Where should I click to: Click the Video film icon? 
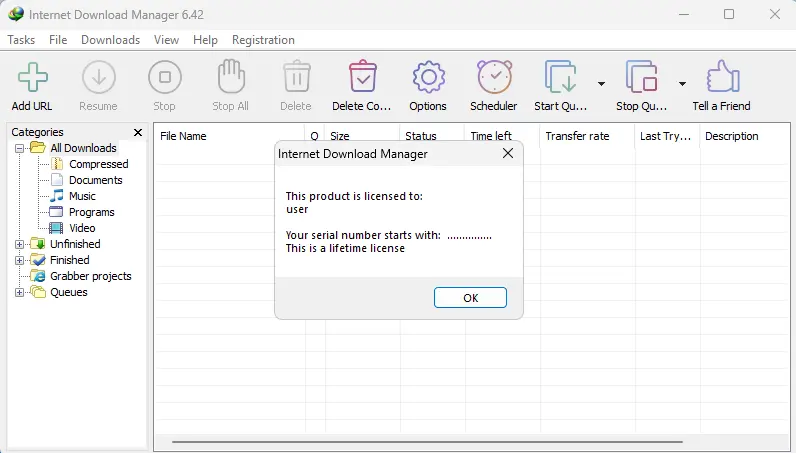tap(56, 228)
